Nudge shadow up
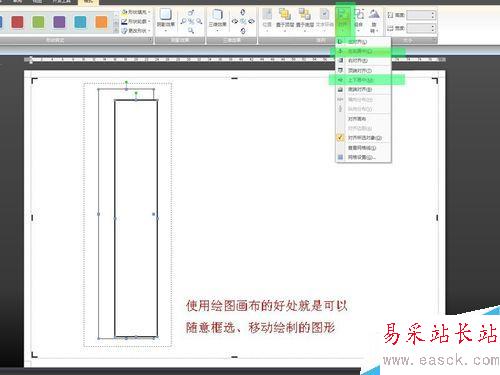Image resolution: width=500 pixels, height=375 pixels. click(191, 13)
